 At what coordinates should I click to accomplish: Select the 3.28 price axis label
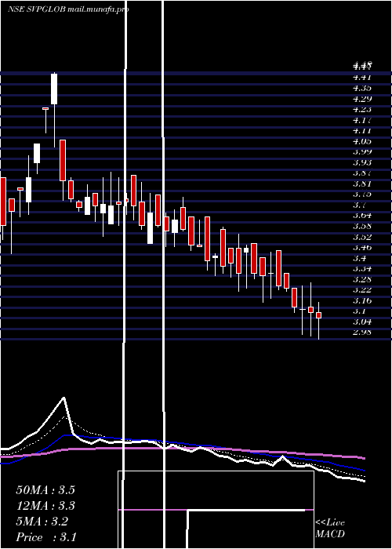click(x=362, y=279)
